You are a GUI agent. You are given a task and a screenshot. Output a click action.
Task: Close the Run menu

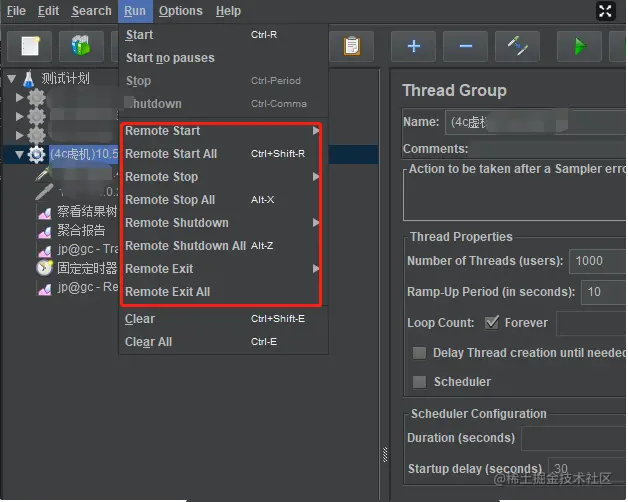click(x=135, y=11)
